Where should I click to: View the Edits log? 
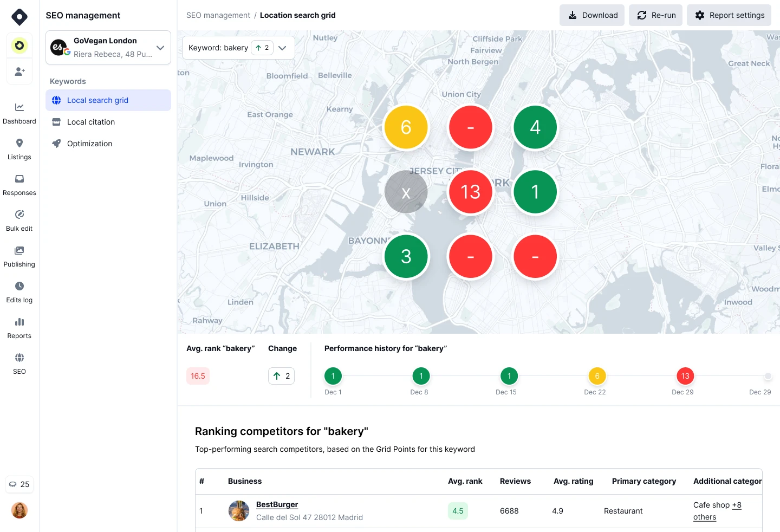(19, 292)
